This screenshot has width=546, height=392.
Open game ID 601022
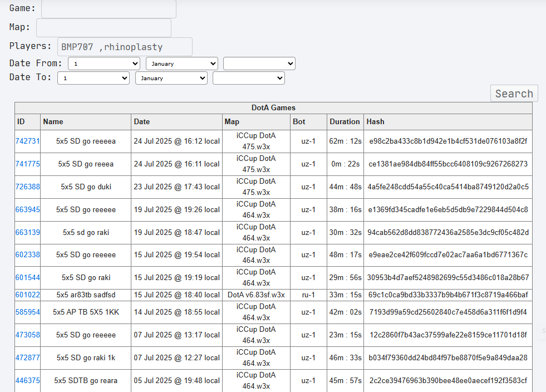[27, 295]
